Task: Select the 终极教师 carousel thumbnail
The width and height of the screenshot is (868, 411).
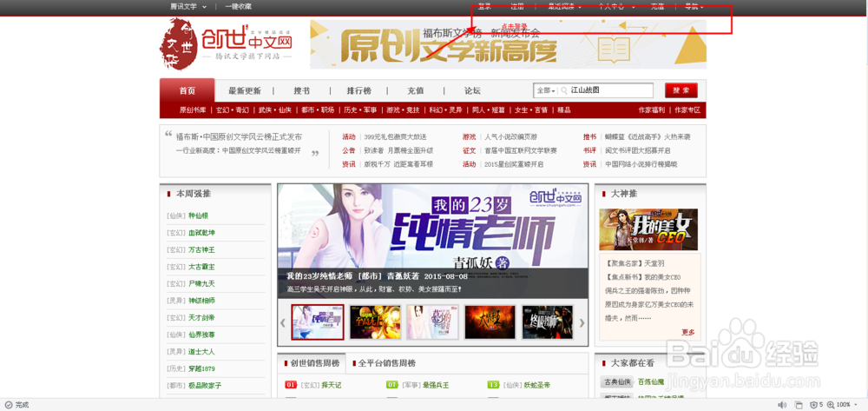Action: coord(548,322)
